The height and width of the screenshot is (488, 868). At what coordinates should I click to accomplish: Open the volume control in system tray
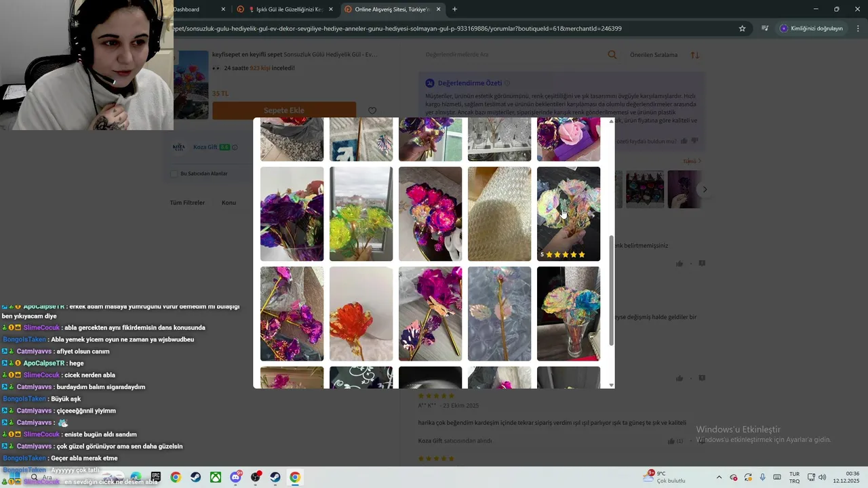coord(822,477)
